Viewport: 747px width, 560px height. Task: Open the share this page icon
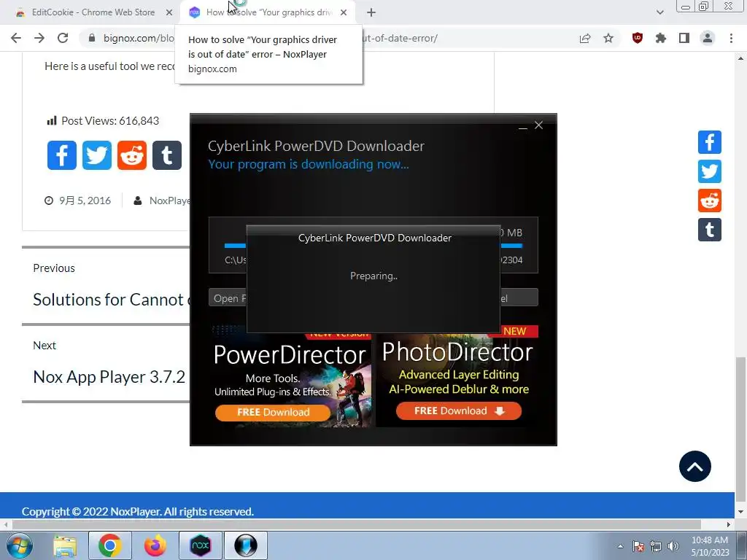pos(584,38)
